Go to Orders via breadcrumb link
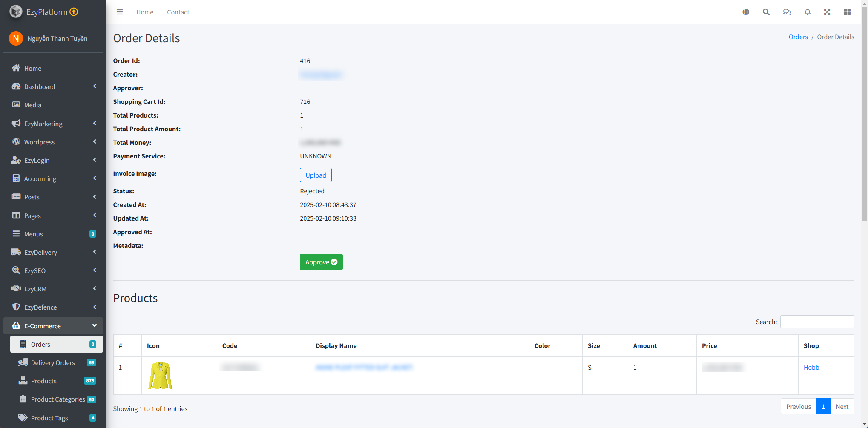Viewport: 868px width, 428px height. click(798, 37)
